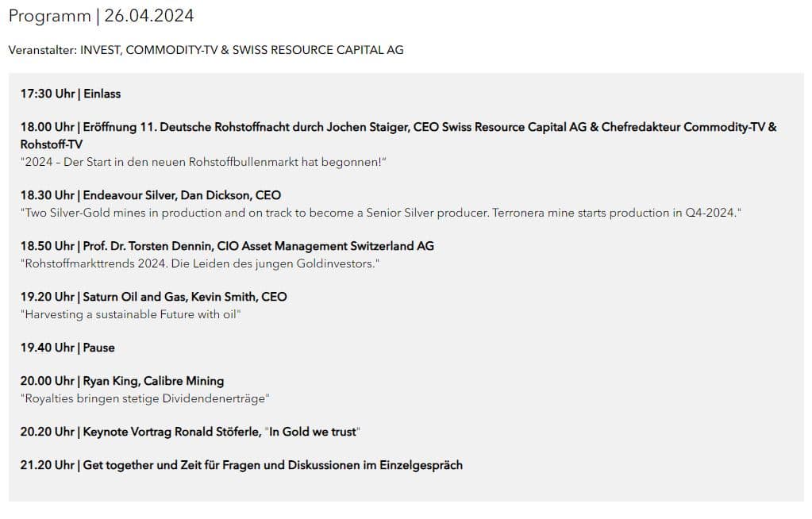
Task: Select "18.30 Uhr | Endeavour Silver, Dan Dickson, CEO"
Action: 151,195
